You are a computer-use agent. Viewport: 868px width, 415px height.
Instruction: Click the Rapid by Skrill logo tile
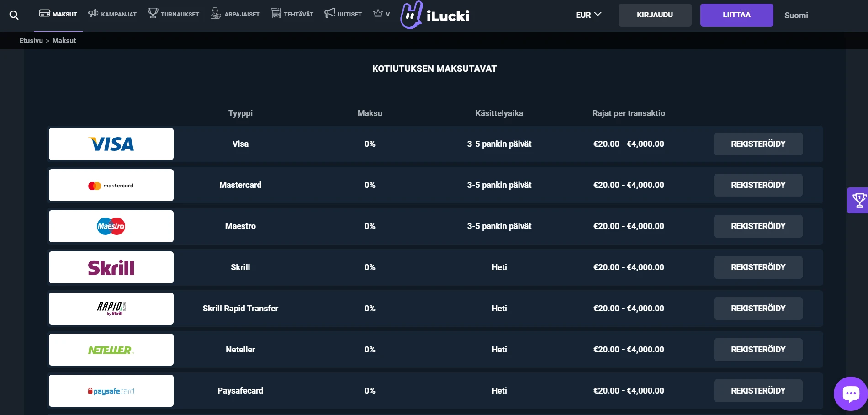111,309
